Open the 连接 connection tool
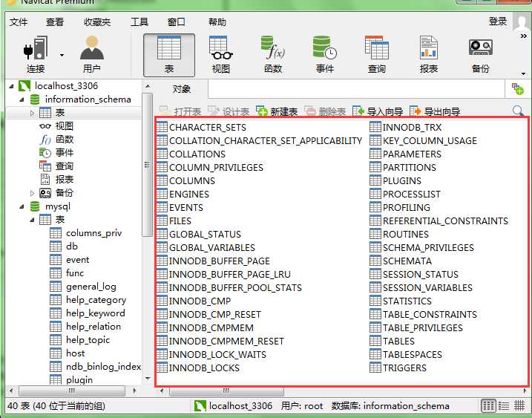532x418 pixels. coord(36,55)
